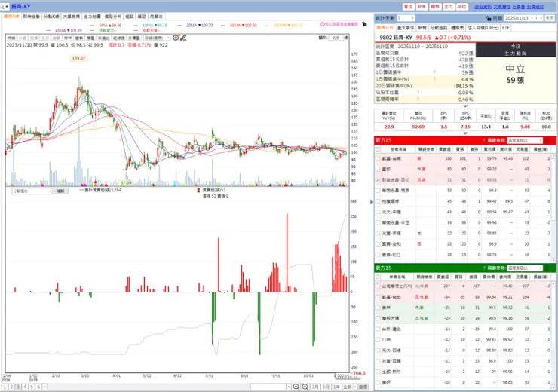Click the red square button in 買方15 header
The width and height of the screenshot is (558, 392).
(547, 140)
